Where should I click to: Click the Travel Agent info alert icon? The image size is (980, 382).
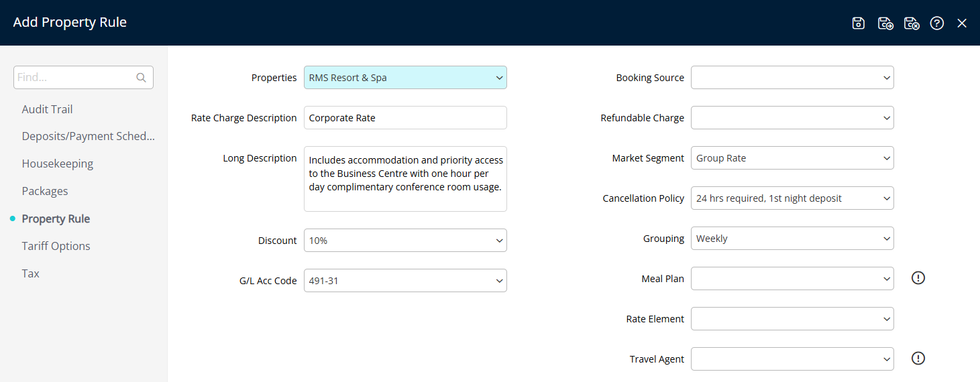click(918, 358)
